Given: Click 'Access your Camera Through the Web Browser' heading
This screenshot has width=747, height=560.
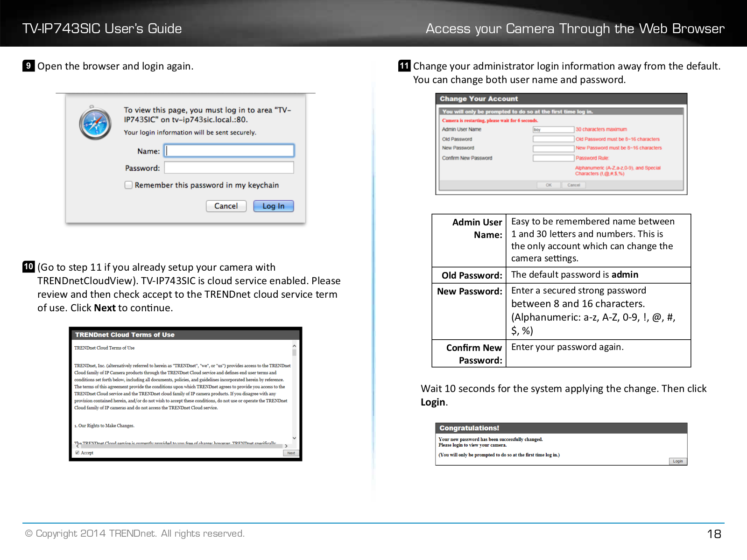Looking at the screenshot, I should 575,28.
